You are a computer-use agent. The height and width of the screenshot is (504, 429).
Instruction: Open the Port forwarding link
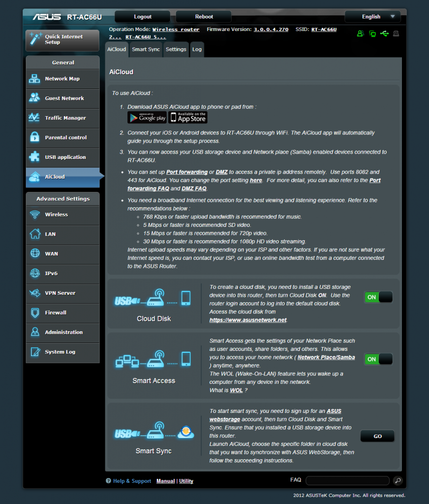click(x=187, y=172)
